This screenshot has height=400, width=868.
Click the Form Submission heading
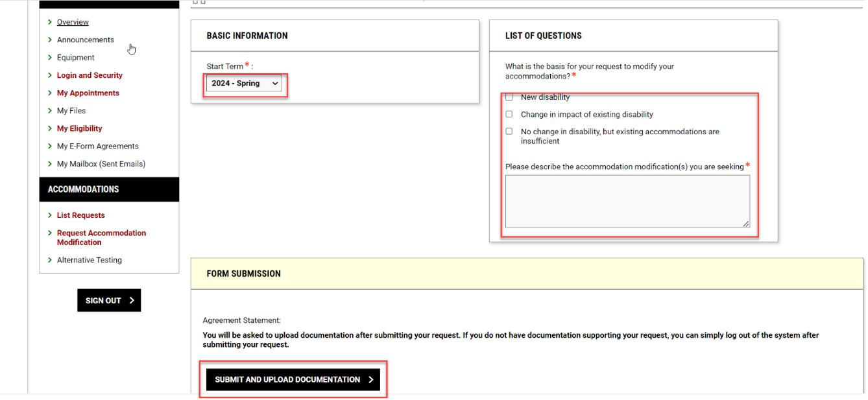(244, 274)
